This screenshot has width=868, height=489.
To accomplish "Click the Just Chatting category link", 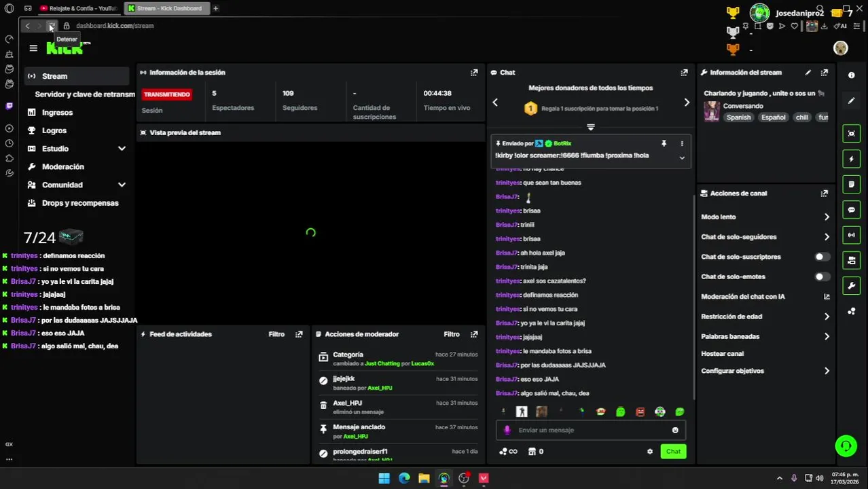I will [382, 364].
